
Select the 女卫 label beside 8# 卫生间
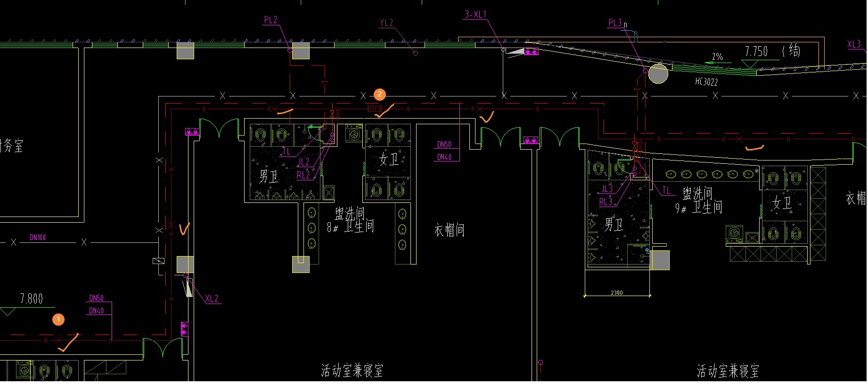pyautogui.click(x=389, y=159)
